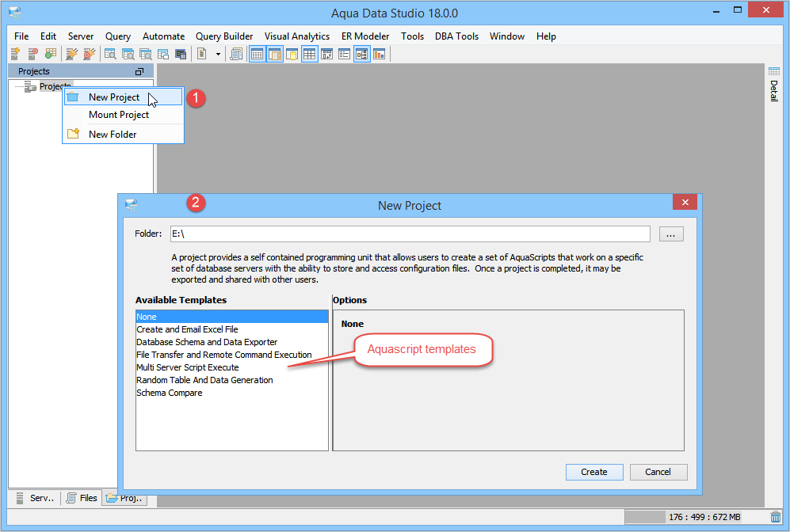Open the Query Builder menu

224,36
